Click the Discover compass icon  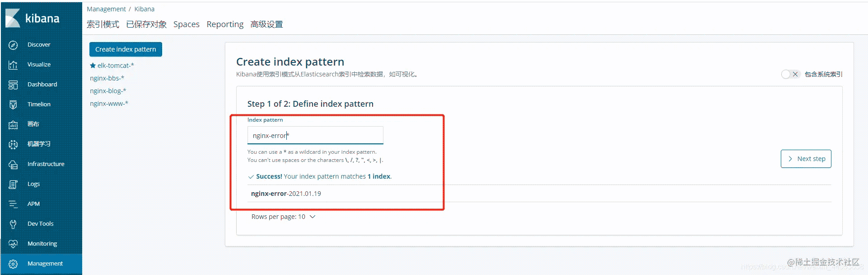click(x=13, y=45)
